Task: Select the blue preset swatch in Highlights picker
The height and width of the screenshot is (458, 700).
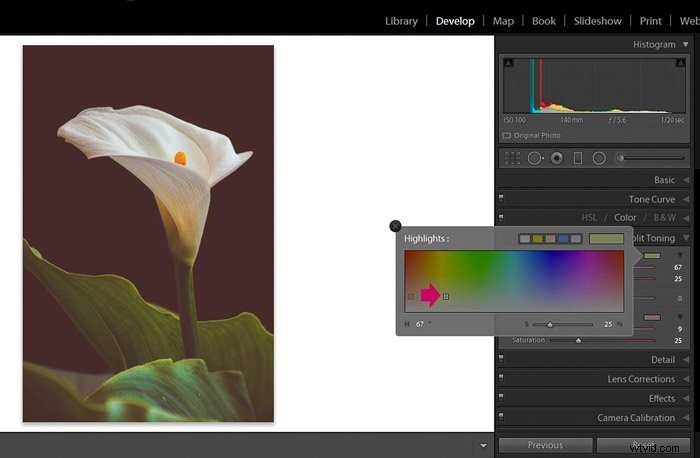Action: tap(563, 239)
